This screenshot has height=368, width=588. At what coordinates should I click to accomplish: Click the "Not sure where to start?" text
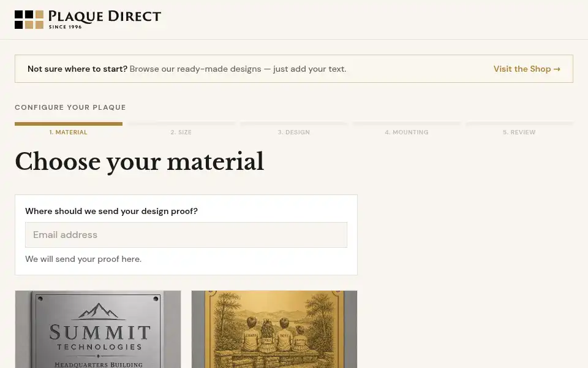(x=77, y=69)
